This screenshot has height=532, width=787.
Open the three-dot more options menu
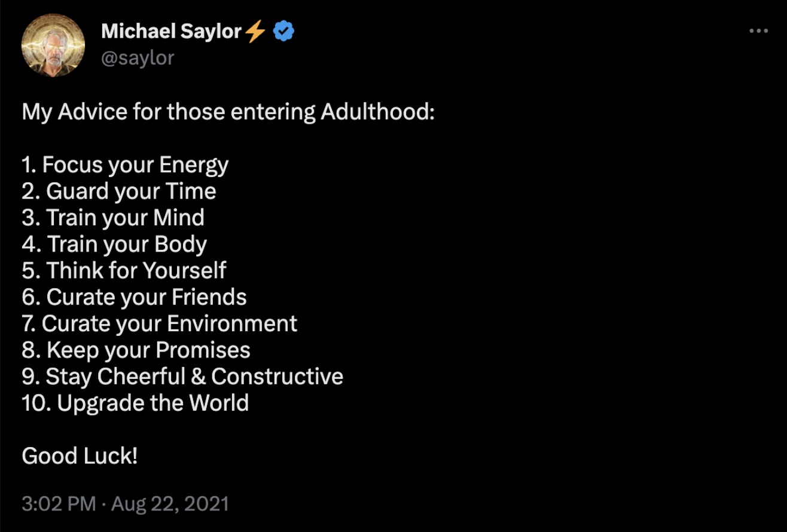pyautogui.click(x=758, y=31)
